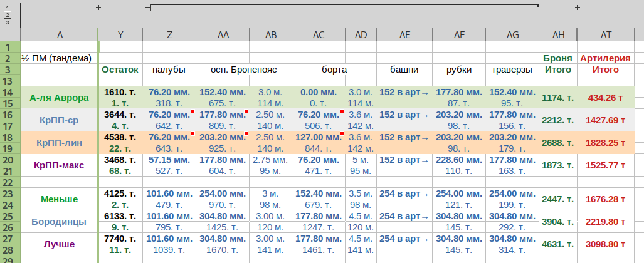Viewport: 644px width, 263px height.
Task: Select row 27 header
Action: [10, 239]
